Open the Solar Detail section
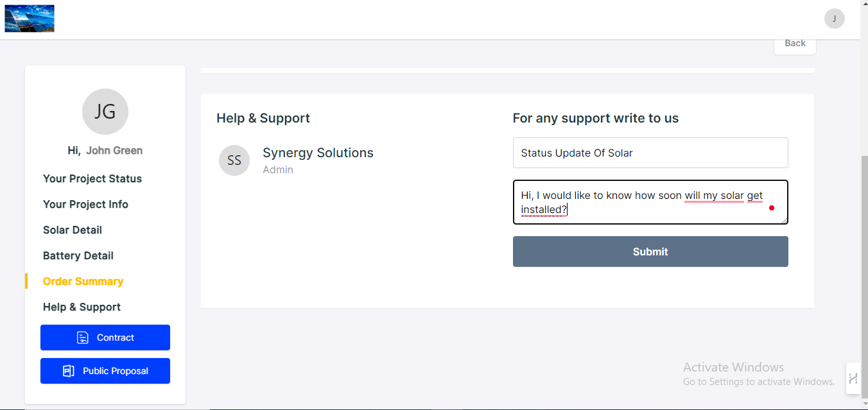 [x=72, y=230]
